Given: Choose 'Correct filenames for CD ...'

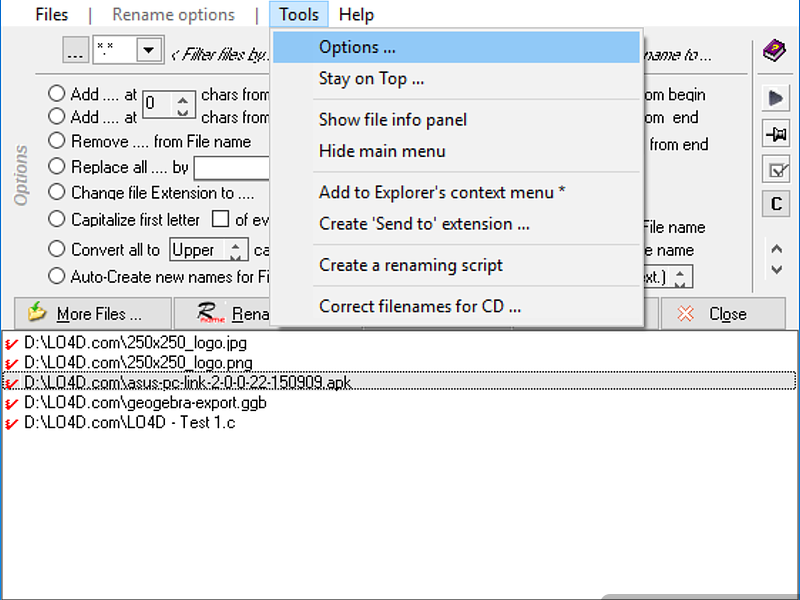Looking at the screenshot, I should tap(456, 307).
